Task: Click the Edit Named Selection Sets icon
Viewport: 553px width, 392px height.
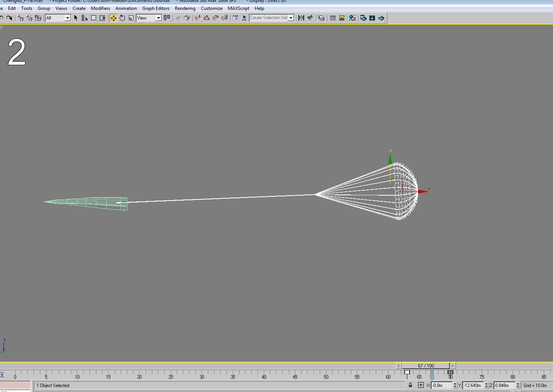Action: click(235, 18)
